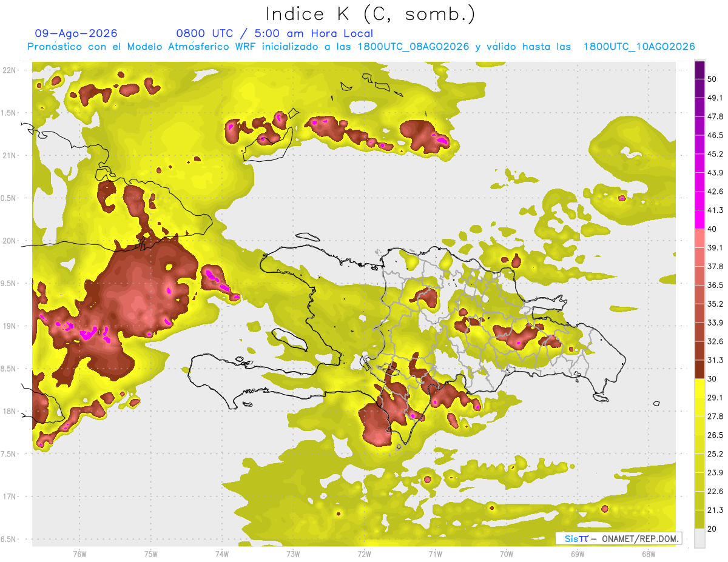
Task: Click the colorbar value '47.8'
Action: pyautogui.click(x=715, y=116)
